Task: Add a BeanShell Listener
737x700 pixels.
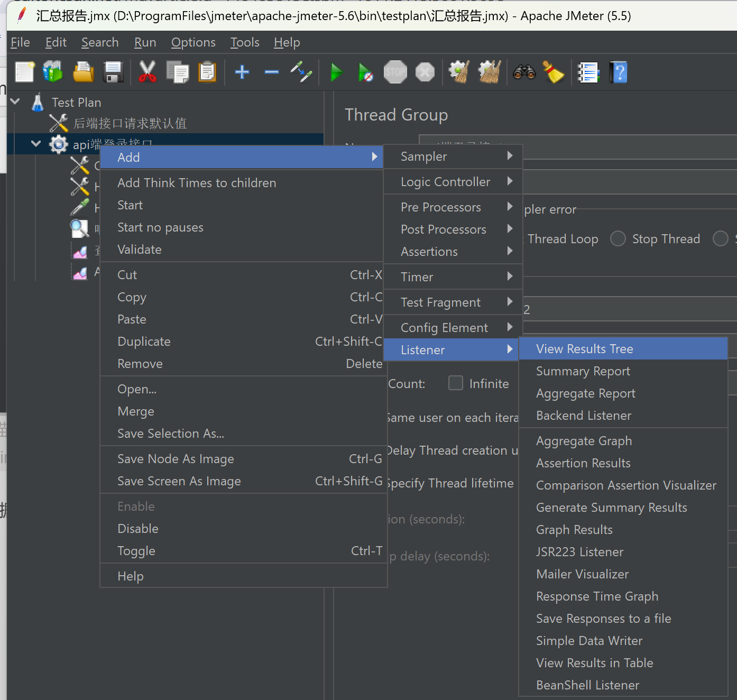Action: [x=623, y=685]
